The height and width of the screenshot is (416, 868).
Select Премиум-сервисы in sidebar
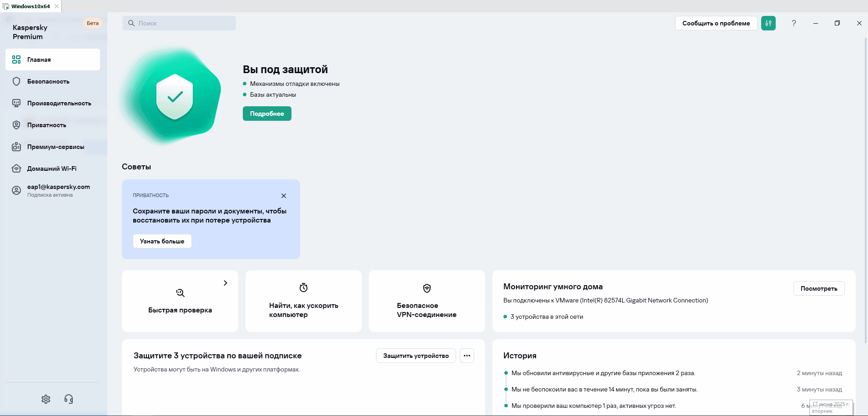point(53,147)
